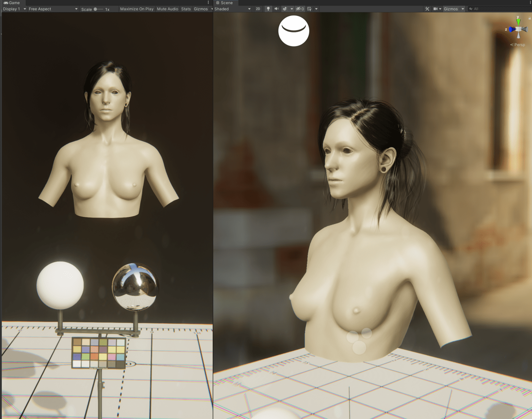Enable Mute Audio in Game view

point(167,9)
